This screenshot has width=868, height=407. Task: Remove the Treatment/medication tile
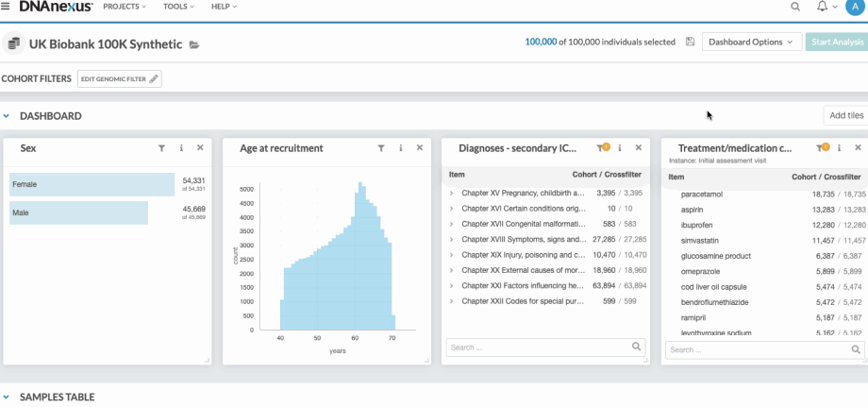tap(858, 148)
